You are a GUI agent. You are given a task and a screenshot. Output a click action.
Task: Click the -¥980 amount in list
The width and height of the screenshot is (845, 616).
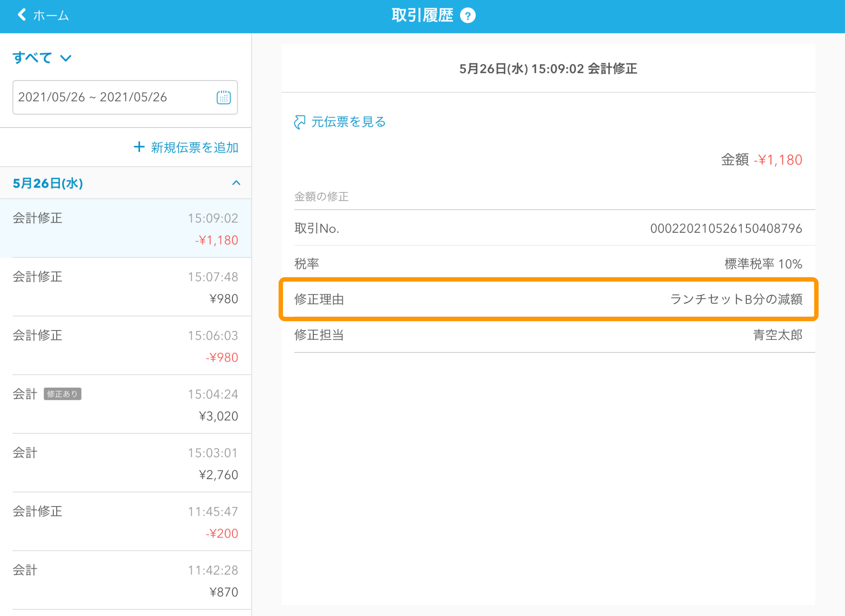pyautogui.click(x=222, y=357)
